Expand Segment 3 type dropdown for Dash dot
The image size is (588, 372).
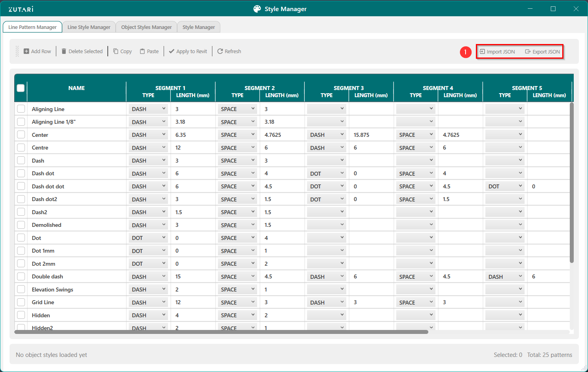tap(326, 174)
